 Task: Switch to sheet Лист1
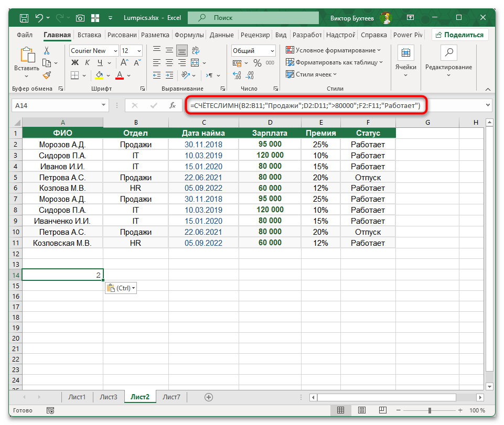(77, 397)
